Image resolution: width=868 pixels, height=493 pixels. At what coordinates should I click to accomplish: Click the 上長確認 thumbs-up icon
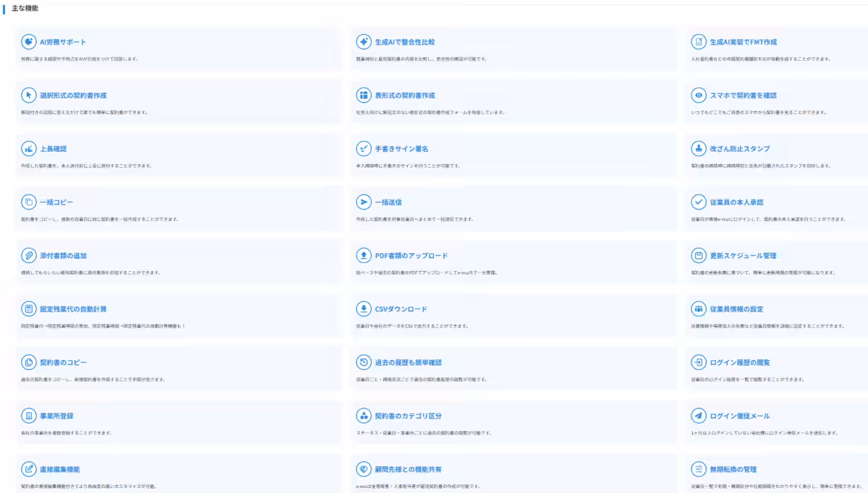click(29, 149)
